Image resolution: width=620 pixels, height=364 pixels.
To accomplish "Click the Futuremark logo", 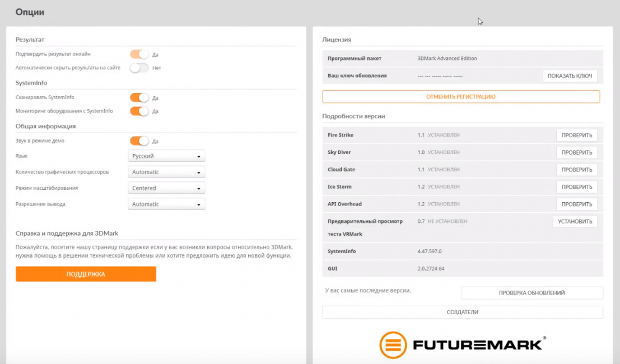I will point(463,344).
